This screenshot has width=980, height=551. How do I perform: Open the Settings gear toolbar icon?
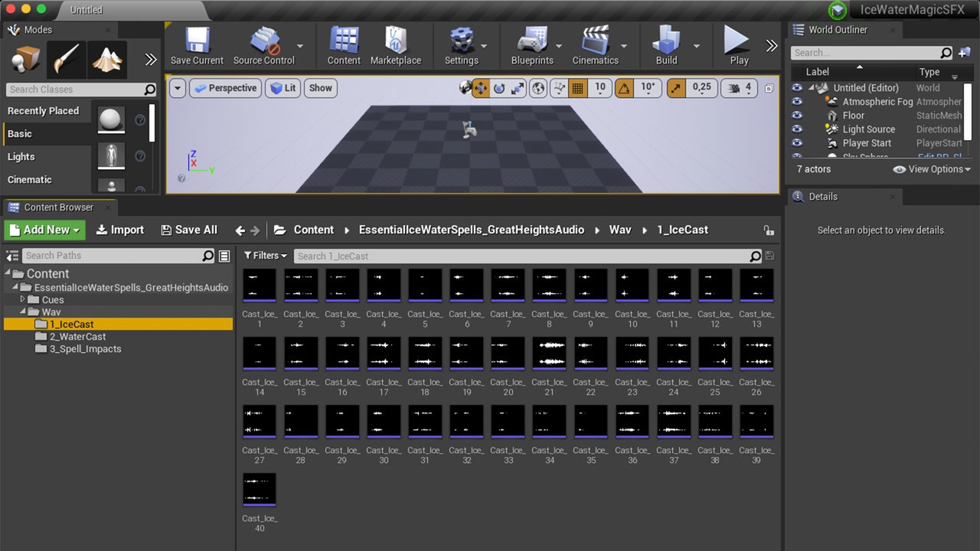(462, 41)
